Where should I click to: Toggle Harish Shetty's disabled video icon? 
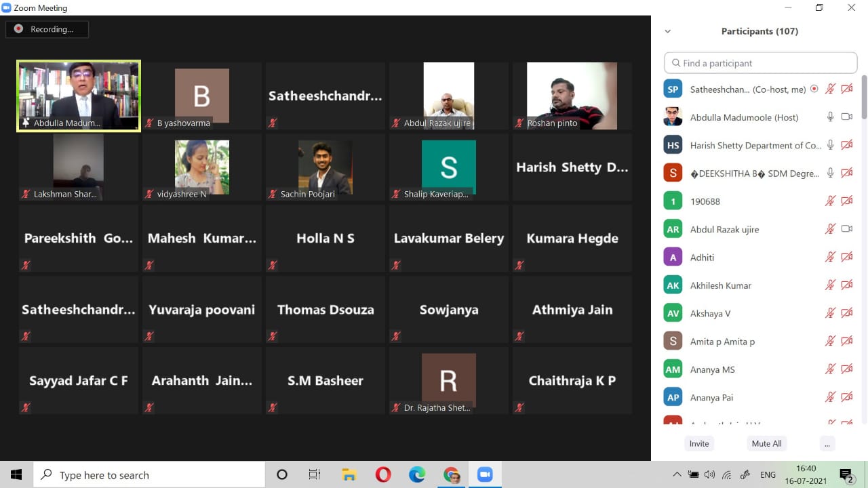[846, 145]
